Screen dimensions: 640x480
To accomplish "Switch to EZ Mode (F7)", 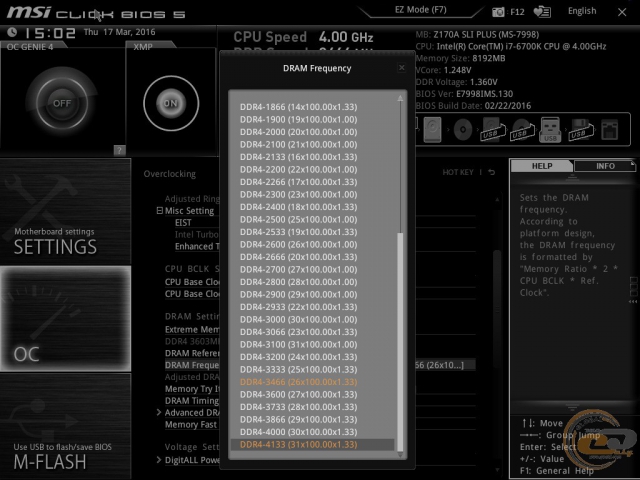I will point(421,10).
